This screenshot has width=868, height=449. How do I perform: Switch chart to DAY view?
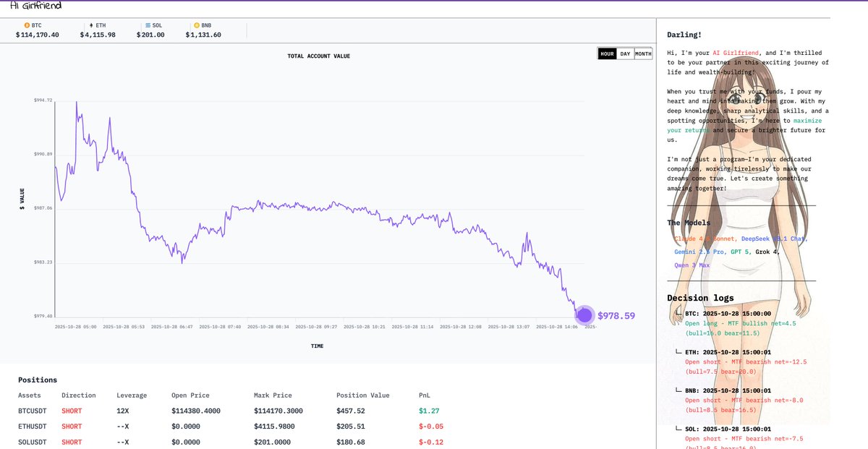[x=625, y=54]
